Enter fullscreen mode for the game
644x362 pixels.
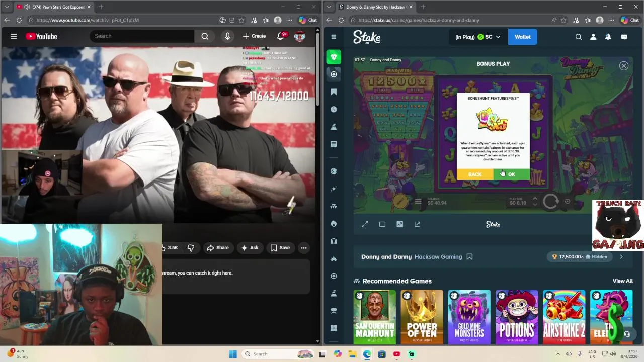365,224
